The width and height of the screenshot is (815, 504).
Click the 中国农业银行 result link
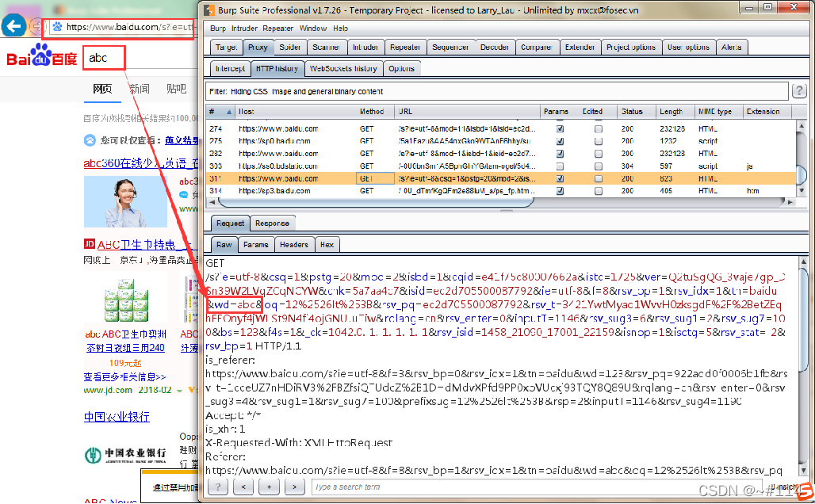click(x=117, y=417)
